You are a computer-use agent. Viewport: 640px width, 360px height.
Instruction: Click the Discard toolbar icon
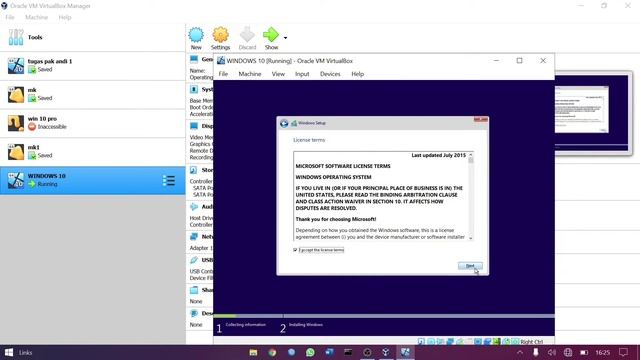pyautogui.click(x=247, y=35)
